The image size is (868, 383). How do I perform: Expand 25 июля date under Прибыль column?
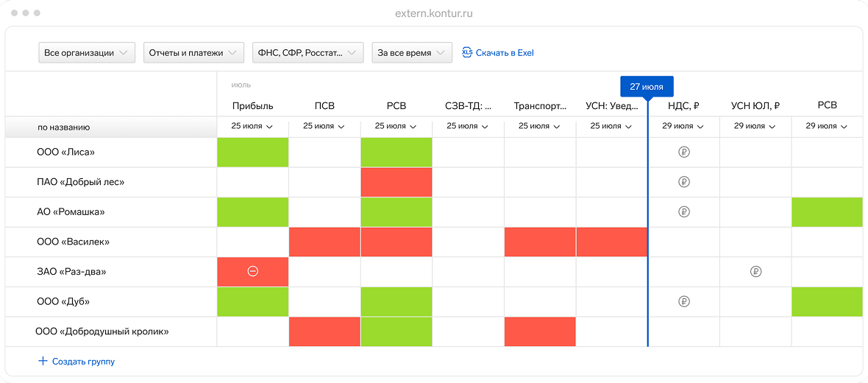(252, 127)
